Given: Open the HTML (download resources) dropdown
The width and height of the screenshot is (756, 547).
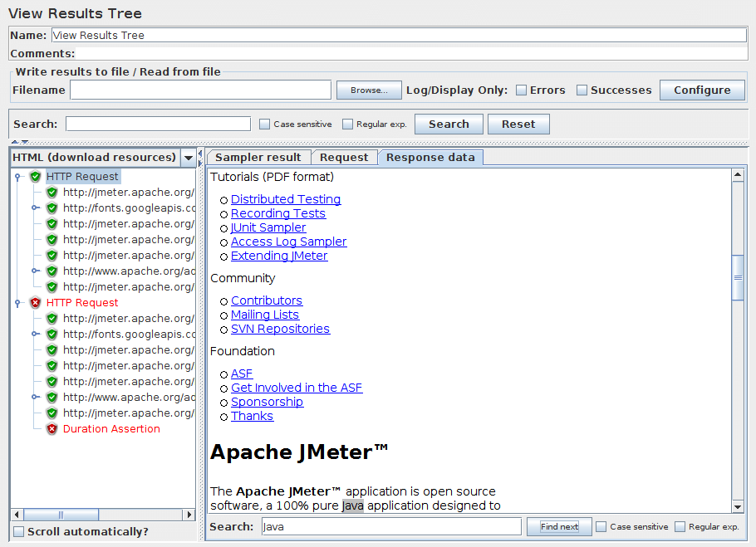Looking at the screenshot, I should coord(189,157).
